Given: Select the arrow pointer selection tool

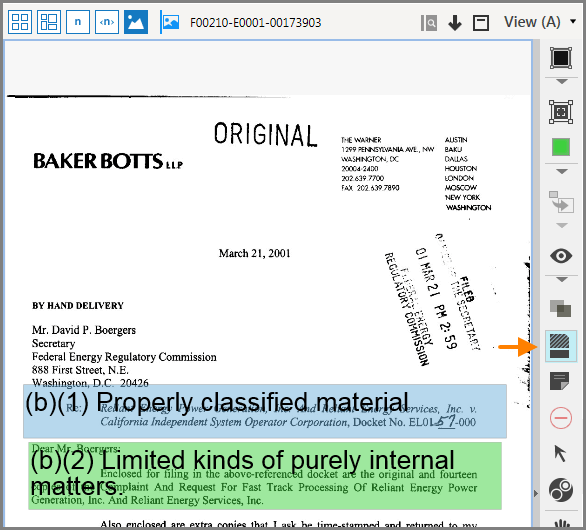Looking at the screenshot, I should click(x=560, y=453).
